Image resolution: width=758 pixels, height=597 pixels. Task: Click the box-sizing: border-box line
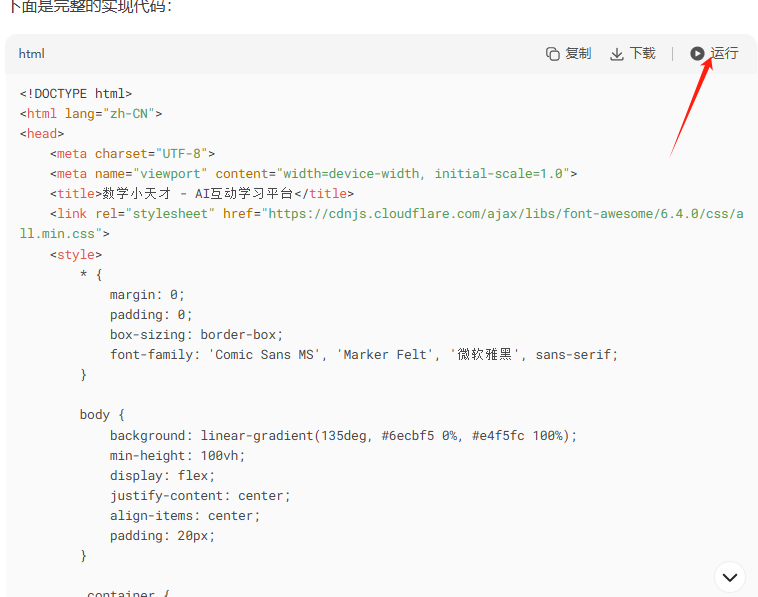197,335
